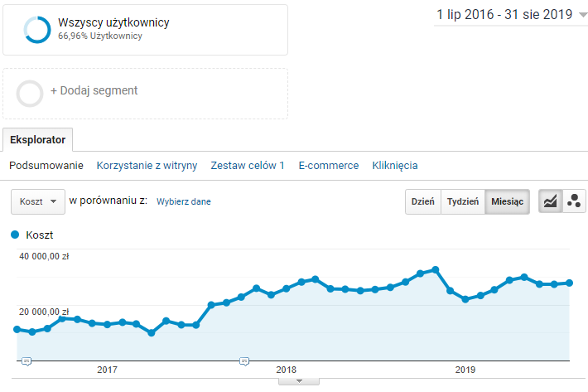Set chart granularity to Dzień
This screenshot has width=588, height=392.
tap(422, 201)
